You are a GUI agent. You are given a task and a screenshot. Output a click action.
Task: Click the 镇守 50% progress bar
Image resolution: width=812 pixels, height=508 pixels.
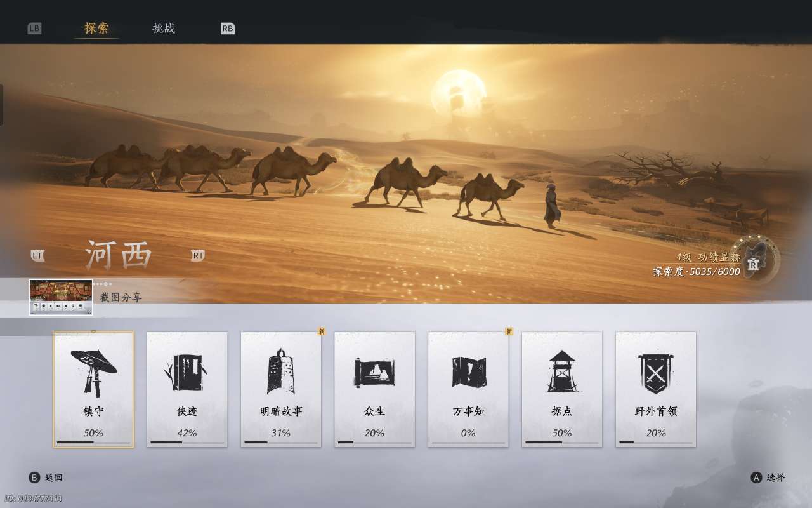click(93, 443)
